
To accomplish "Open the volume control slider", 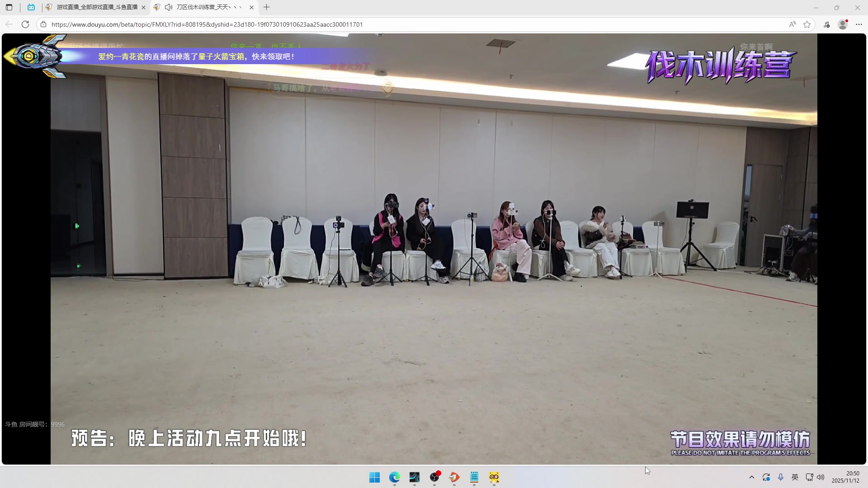I will coord(821,477).
